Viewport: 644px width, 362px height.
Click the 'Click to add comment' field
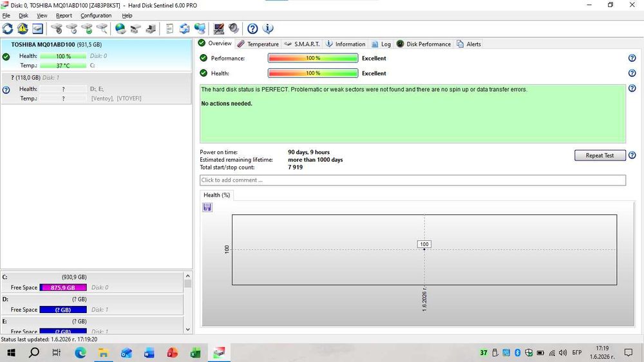click(412, 180)
